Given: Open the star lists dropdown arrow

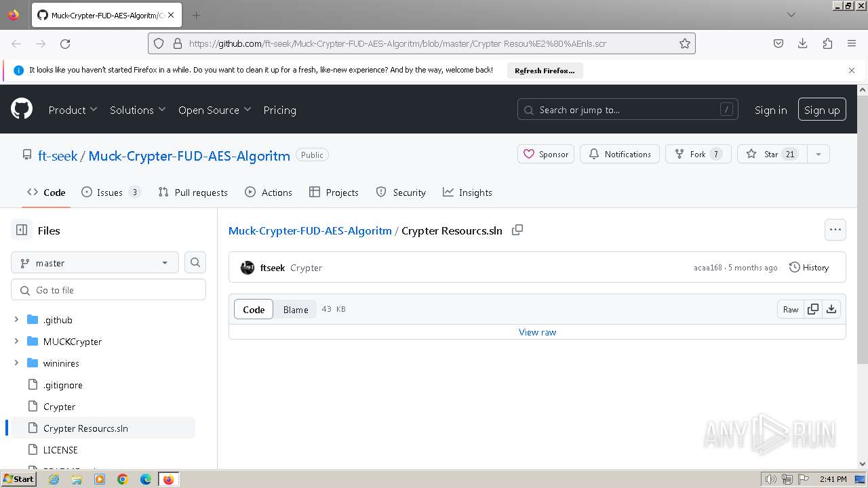Looking at the screenshot, I should tap(818, 155).
